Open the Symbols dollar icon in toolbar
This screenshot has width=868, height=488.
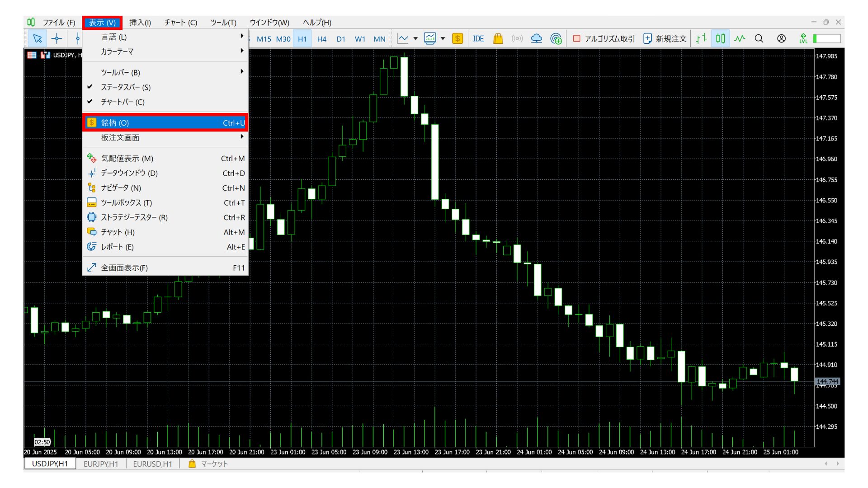click(x=458, y=38)
